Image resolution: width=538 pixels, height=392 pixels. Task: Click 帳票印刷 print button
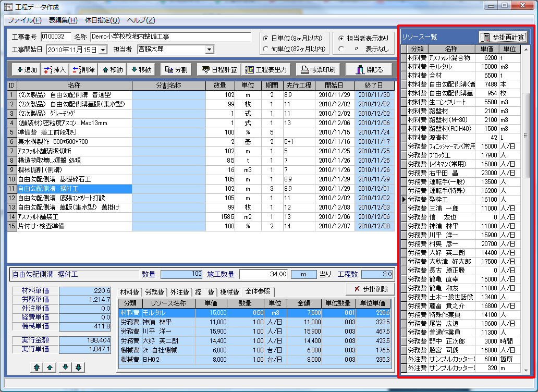pyautogui.click(x=317, y=70)
